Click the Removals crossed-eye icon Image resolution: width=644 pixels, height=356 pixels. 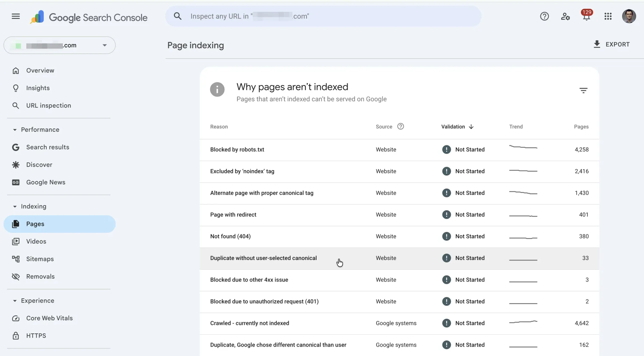[x=16, y=276]
